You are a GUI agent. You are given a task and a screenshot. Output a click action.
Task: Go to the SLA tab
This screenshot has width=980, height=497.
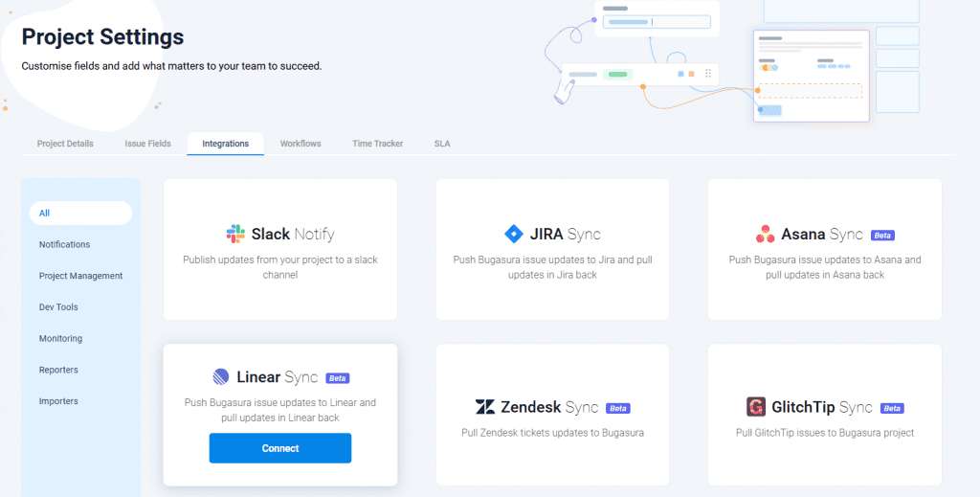[x=441, y=144]
